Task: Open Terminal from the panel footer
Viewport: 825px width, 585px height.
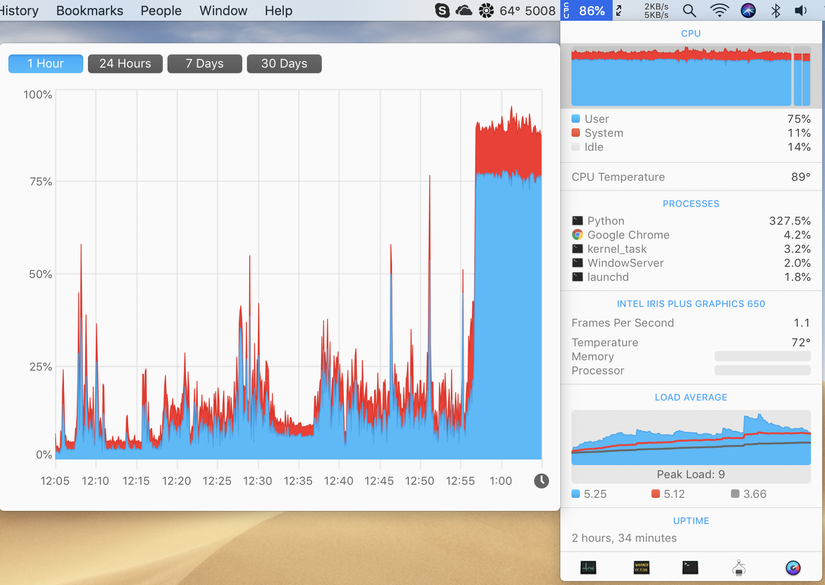Action: point(690,567)
